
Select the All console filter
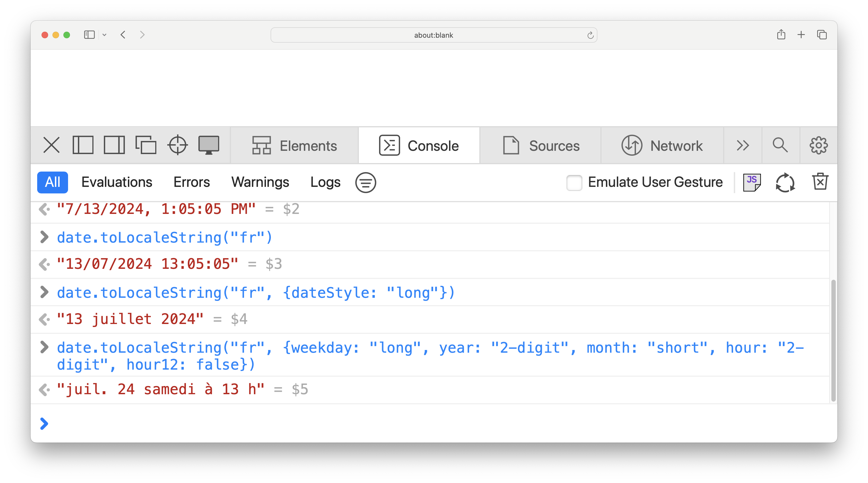coord(52,182)
